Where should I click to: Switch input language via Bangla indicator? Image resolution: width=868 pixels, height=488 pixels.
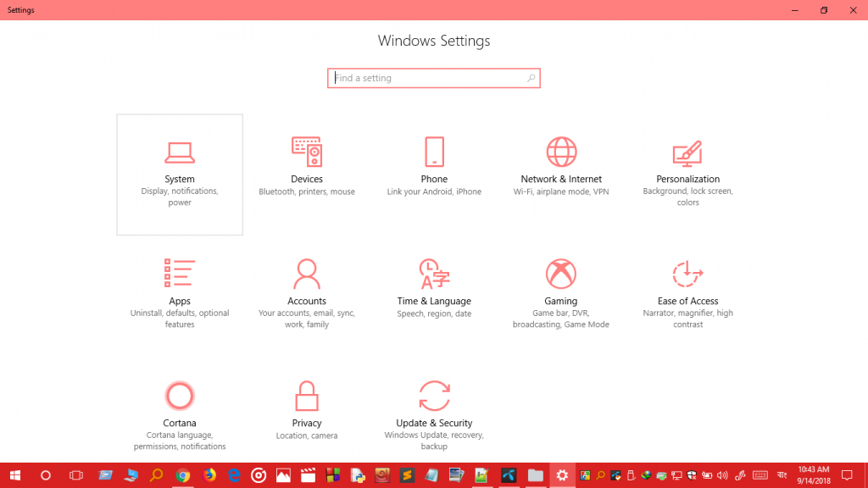pos(782,475)
